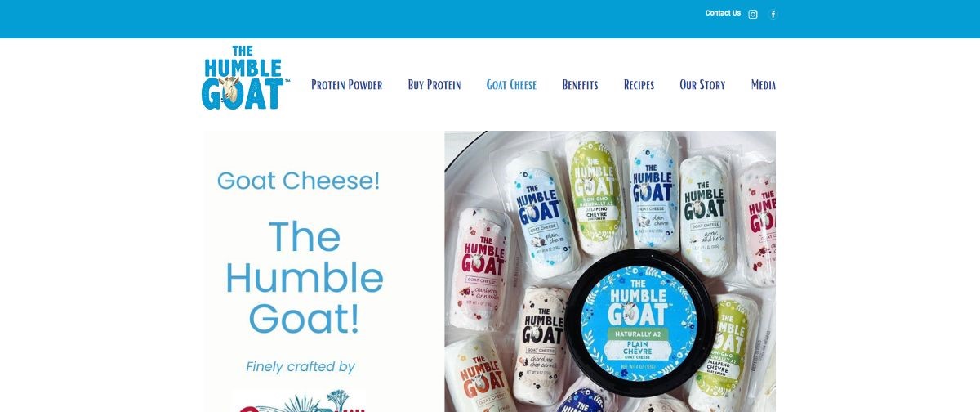Open the Contact Us link
980x412 pixels.
pyautogui.click(x=723, y=13)
